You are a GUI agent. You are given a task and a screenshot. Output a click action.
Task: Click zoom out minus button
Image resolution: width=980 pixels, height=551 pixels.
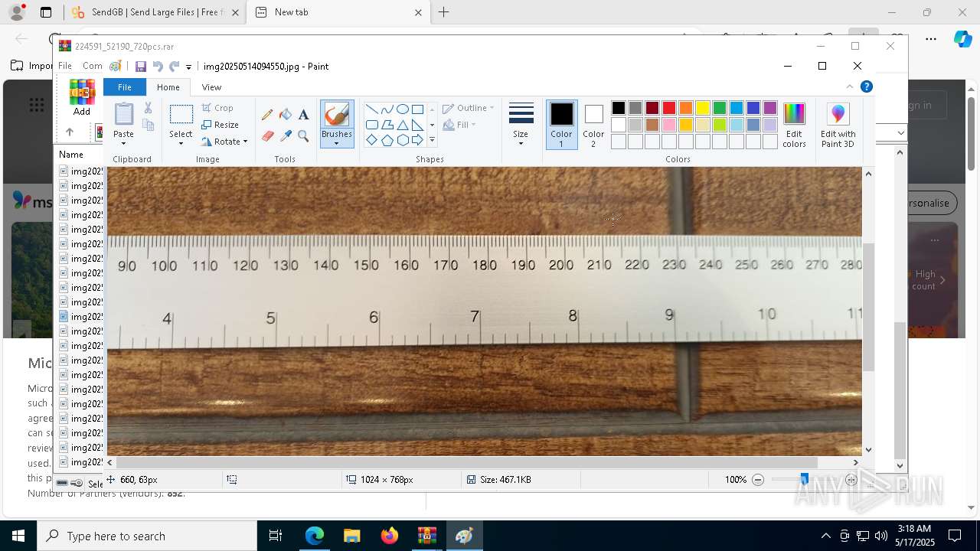(x=758, y=480)
